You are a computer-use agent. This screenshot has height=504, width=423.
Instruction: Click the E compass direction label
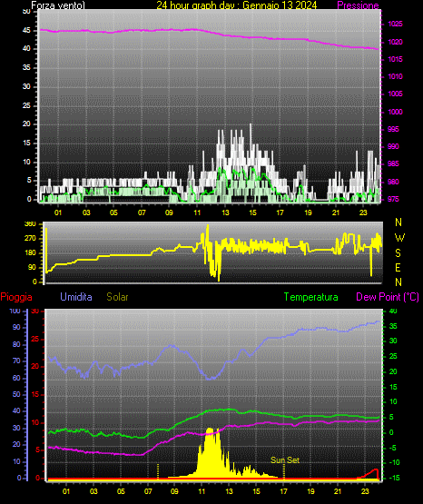pos(398,267)
